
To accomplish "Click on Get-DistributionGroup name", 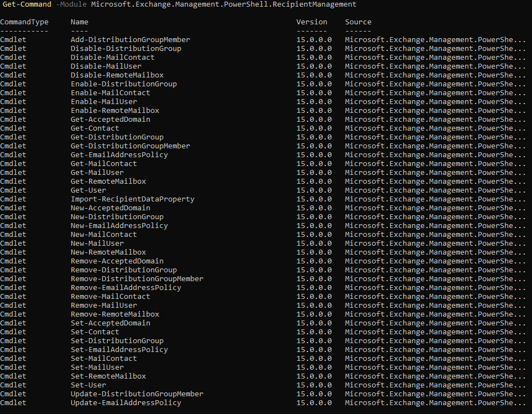I will pyautogui.click(x=117, y=137).
